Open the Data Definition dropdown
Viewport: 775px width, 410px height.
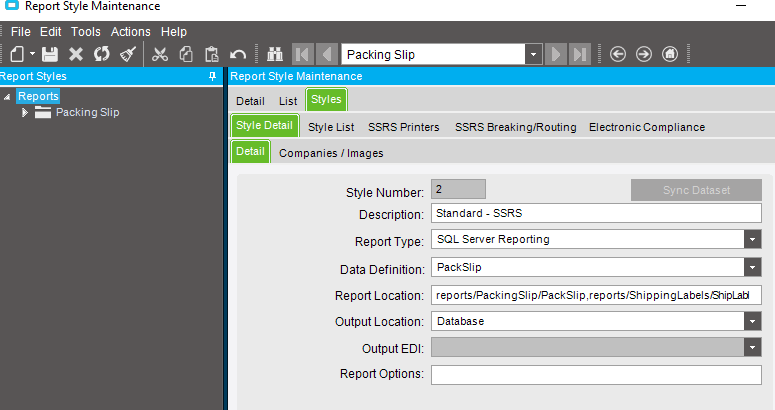pyautogui.click(x=752, y=268)
